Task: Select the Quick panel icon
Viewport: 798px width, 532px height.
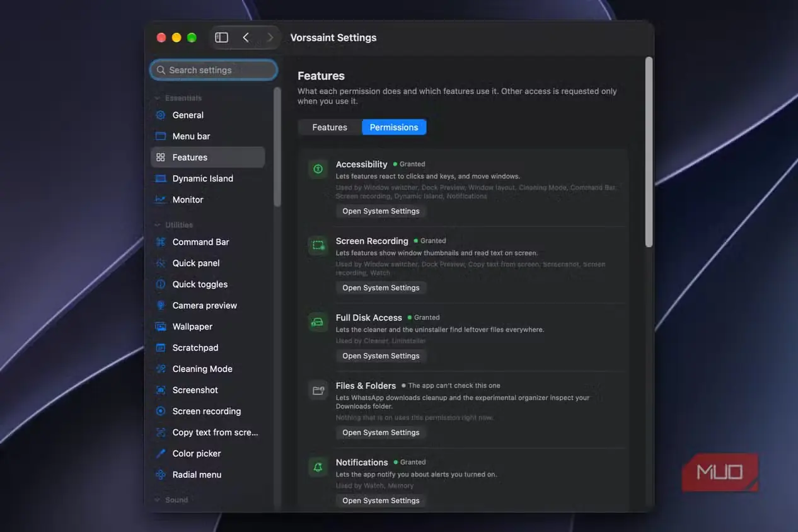Action: point(161,263)
